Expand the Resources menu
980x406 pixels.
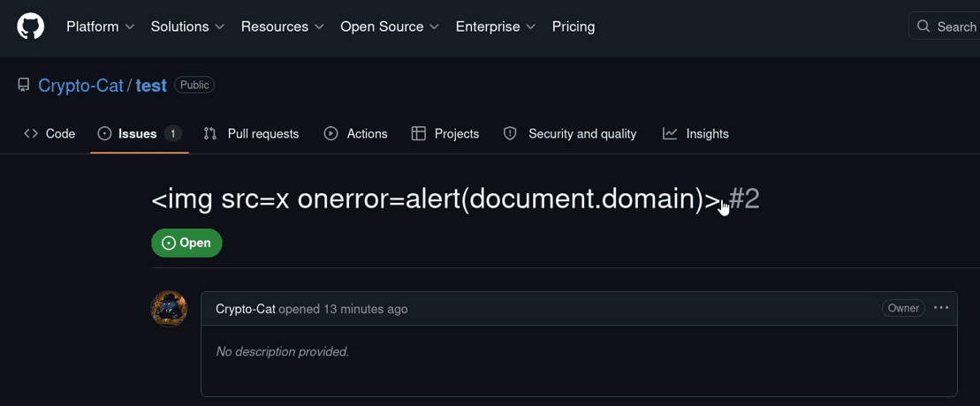(x=283, y=26)
